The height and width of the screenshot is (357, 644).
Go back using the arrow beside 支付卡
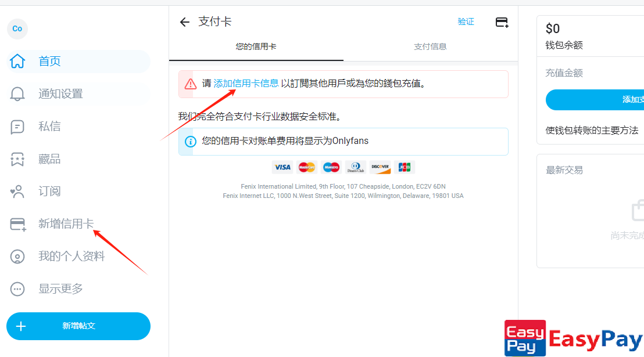point(185,22)
